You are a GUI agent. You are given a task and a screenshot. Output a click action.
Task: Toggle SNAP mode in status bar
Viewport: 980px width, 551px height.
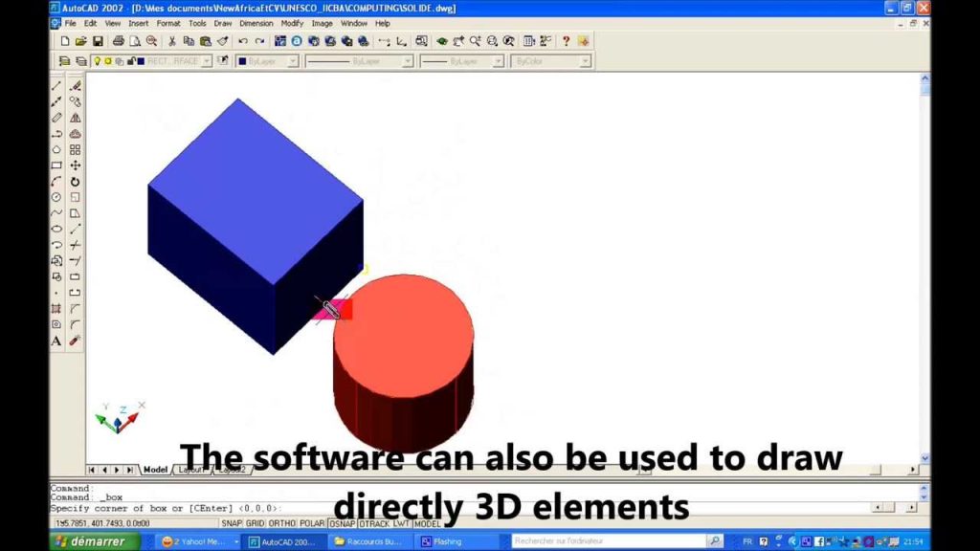[232, 523]
